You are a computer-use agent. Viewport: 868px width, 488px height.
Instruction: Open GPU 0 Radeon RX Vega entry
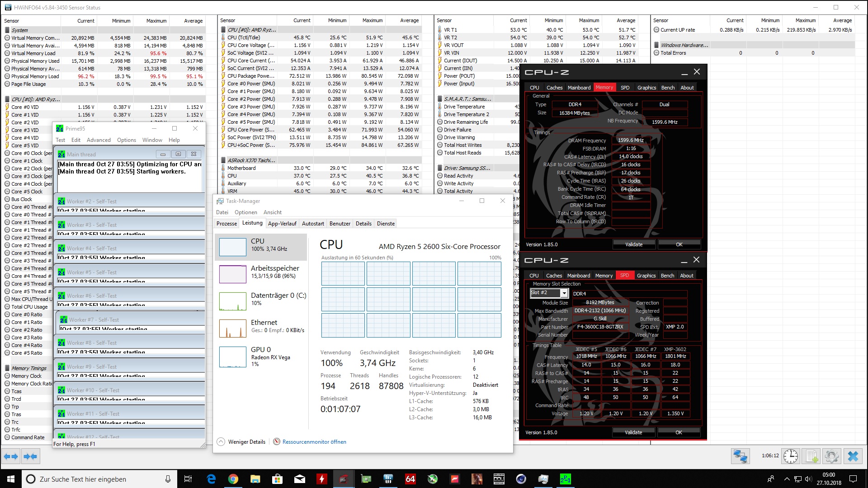(261, 357)
